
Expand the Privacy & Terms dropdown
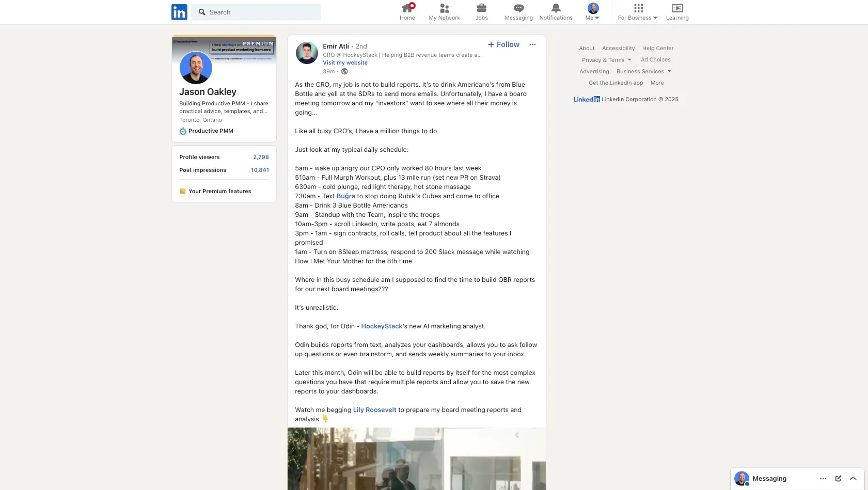click(606, 60)
